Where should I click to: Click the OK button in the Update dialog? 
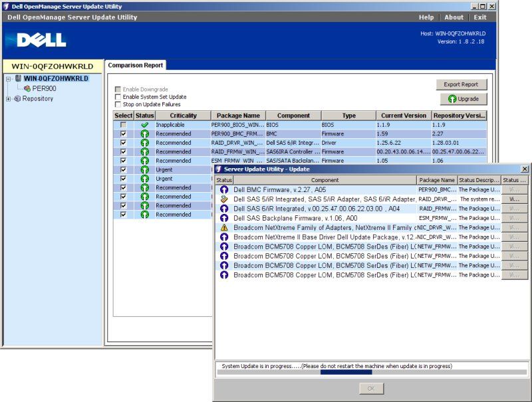point(372,389)
